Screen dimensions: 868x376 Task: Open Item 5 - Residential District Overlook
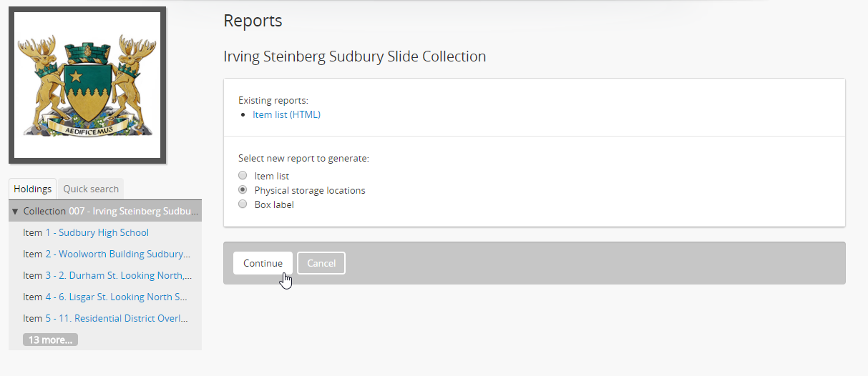[118, 319]
